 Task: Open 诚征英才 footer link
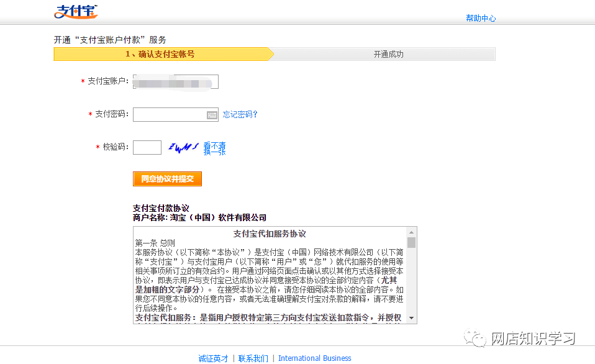pos(213,358)
